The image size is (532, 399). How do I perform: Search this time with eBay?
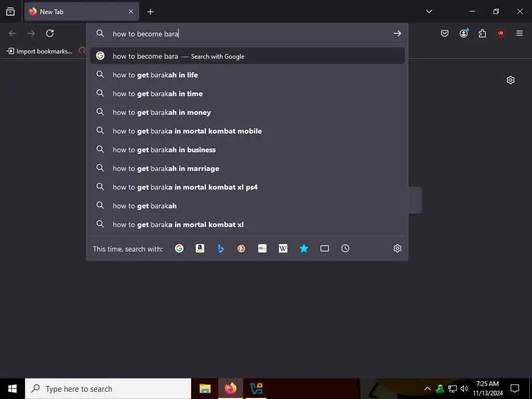262,248
